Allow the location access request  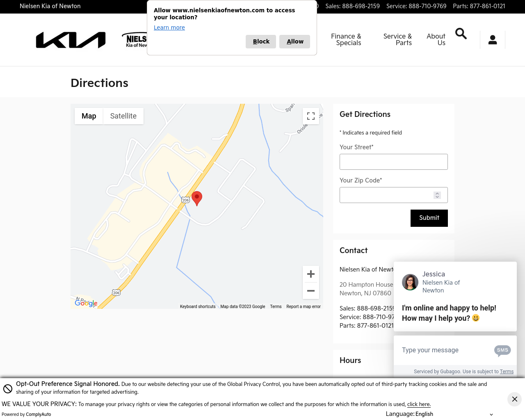point(295,41)
